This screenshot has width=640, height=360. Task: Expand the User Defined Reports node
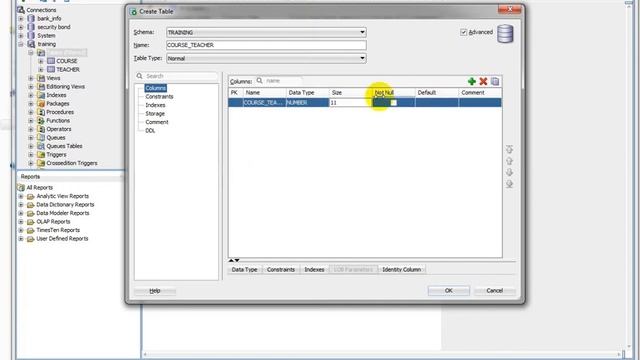(x=21, y=239)
